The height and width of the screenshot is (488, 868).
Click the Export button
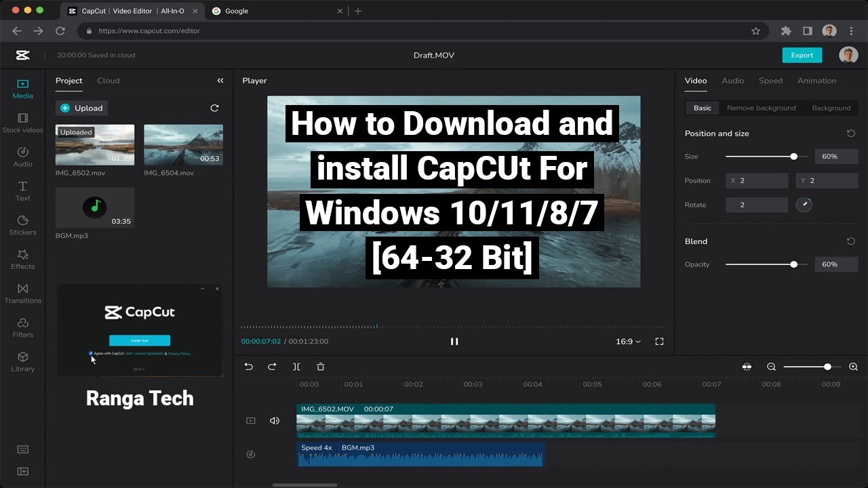802,55
